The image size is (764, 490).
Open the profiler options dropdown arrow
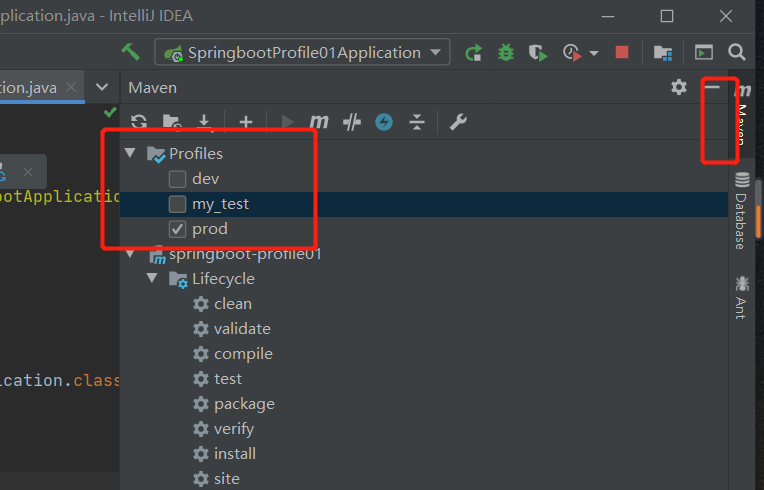(x=593, y=53)
